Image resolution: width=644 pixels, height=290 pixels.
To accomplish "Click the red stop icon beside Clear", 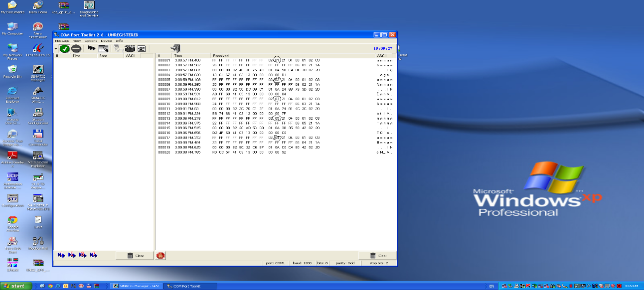I will [x=161, y=255].
